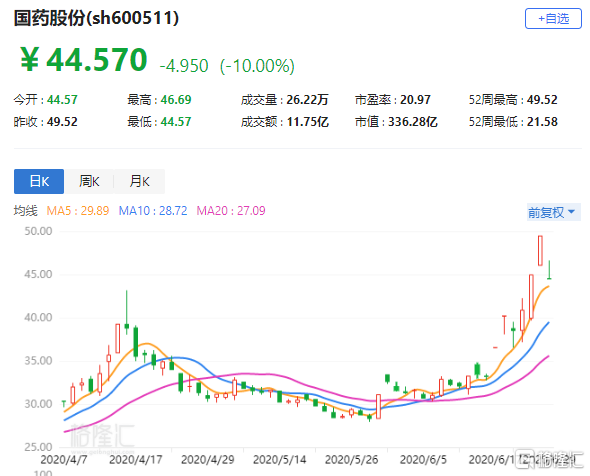The image size is (590, 476).
Task: Click MA20 : 27.09 legend
Action: pyautogui.click(x=231, y=210)
